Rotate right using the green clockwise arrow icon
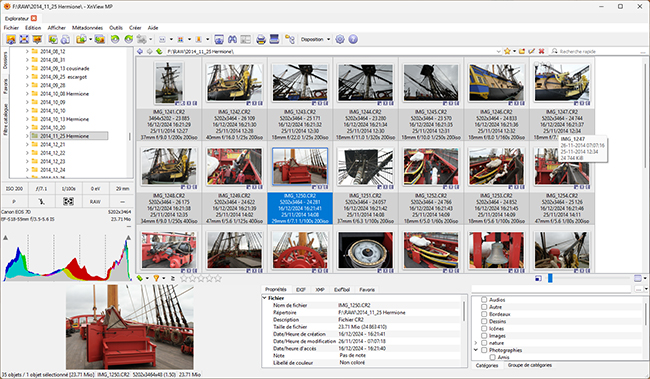Viewport: 650px width, 379px height. [x=129, y=39]
